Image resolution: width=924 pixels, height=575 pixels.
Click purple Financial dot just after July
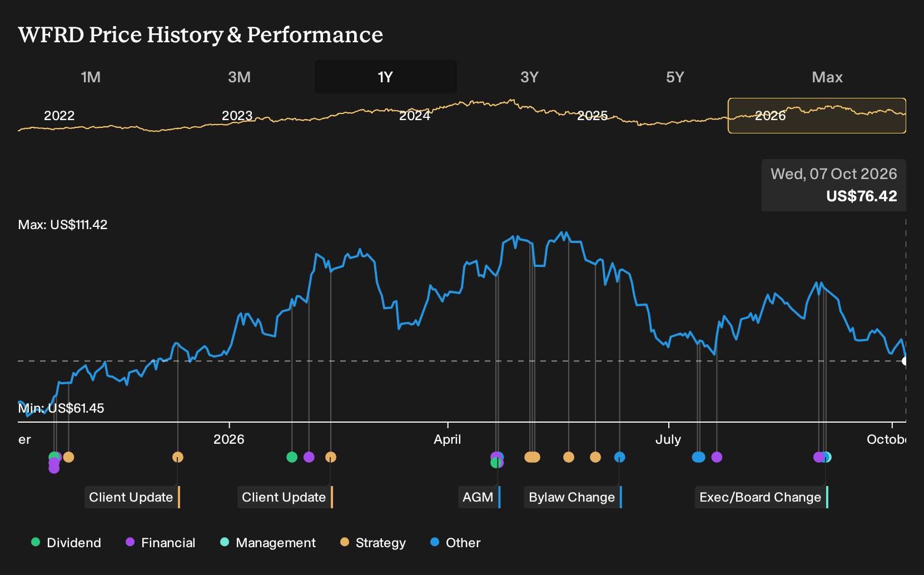(717, 457)
